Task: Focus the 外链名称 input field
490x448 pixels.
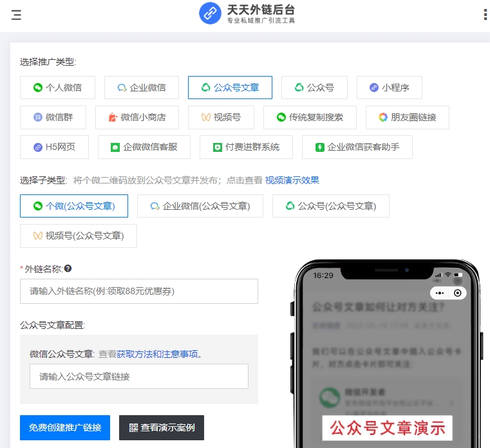Action: pyautogui.click(x=139, y=291)
